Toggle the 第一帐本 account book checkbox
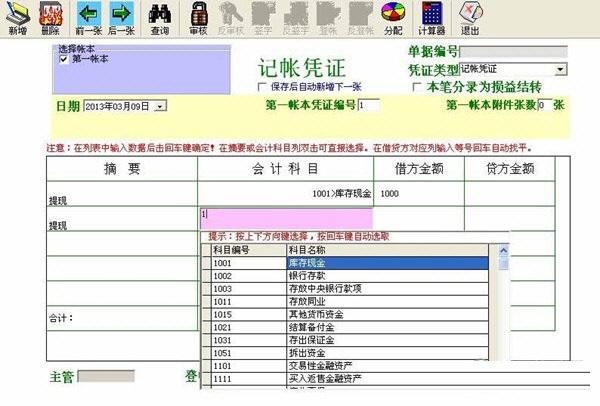 click(63, 59)
